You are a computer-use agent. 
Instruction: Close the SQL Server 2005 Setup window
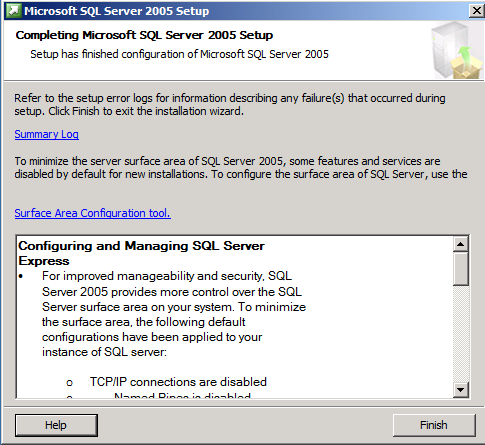476,11
